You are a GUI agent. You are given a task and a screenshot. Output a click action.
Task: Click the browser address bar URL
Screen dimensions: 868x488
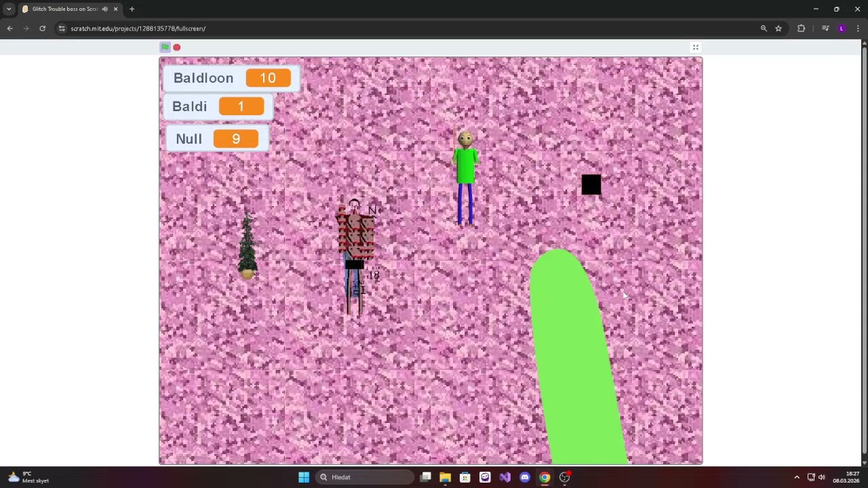(x=138, y=28)
